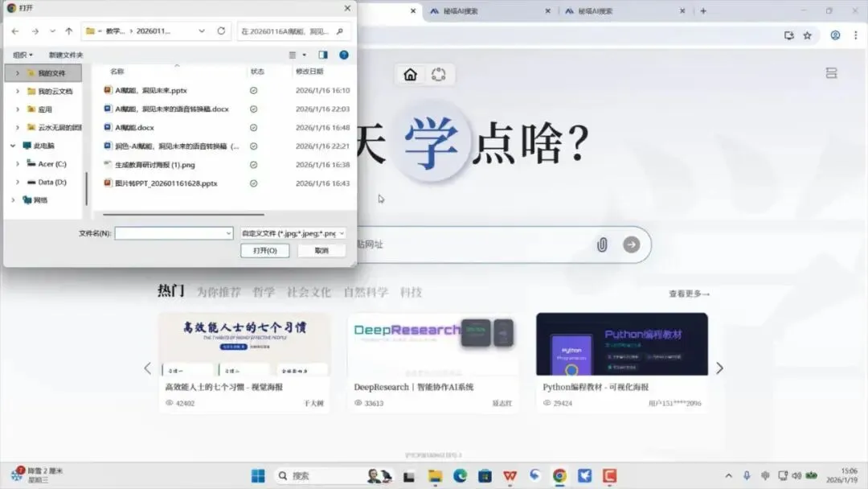The height and width of the screenshot is (489, 868).
Task: Expand the 我的云文档 tree node
Action: [x=17, y=92]
